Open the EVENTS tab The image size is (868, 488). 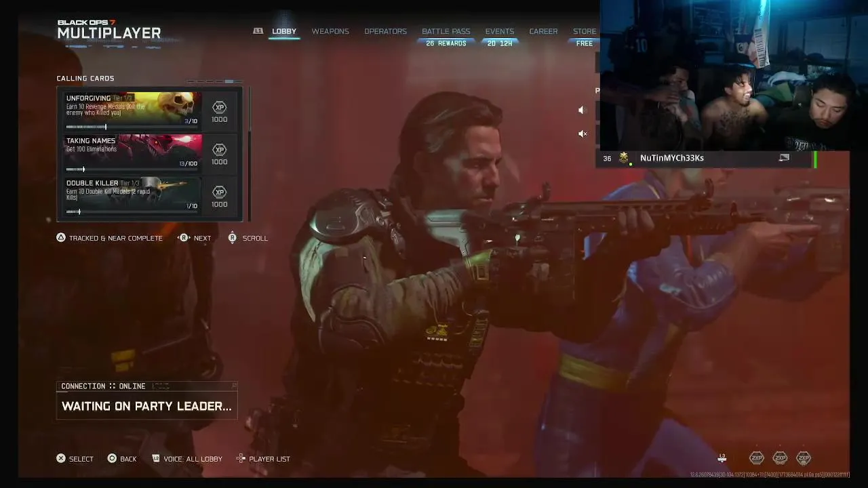[499, 31]
